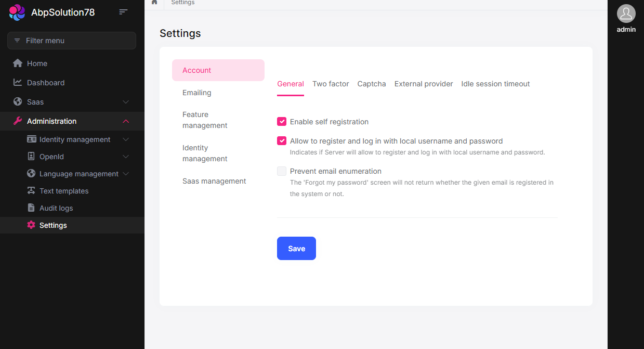Click the Text templates icon
This screenshot has width=644, height=349.
pos(31,190)
